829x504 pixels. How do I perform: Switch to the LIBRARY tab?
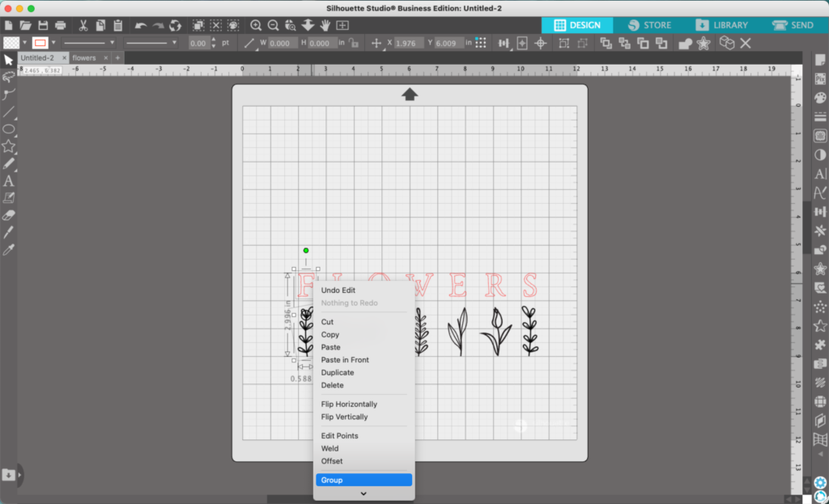point(722,25)
